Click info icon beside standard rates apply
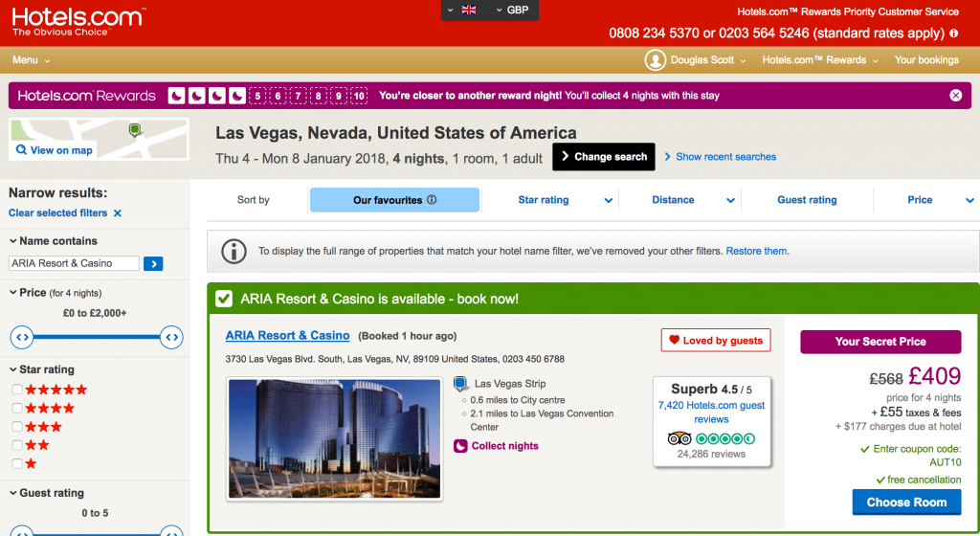The image size is (980, 536). tap(953, 33)
